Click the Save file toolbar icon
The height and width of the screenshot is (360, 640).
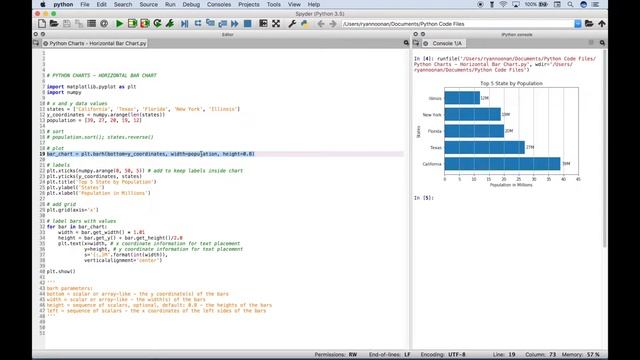tap(67, 24)
